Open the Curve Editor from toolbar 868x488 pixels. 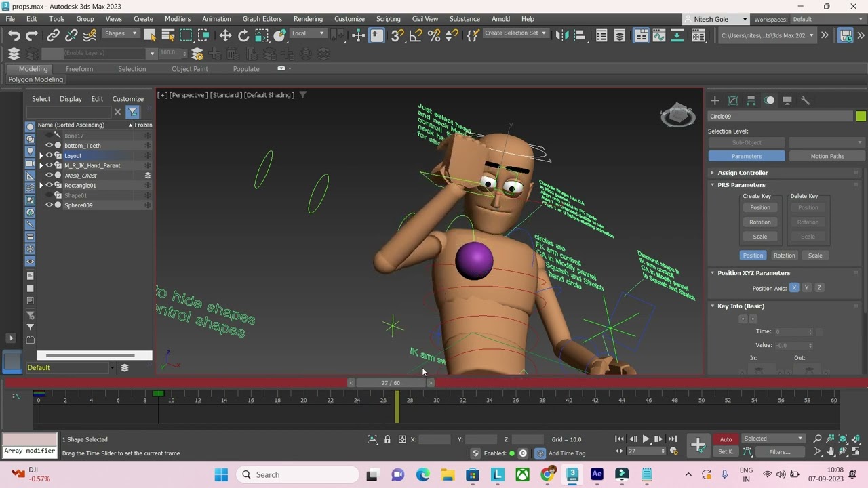point(658,36)
